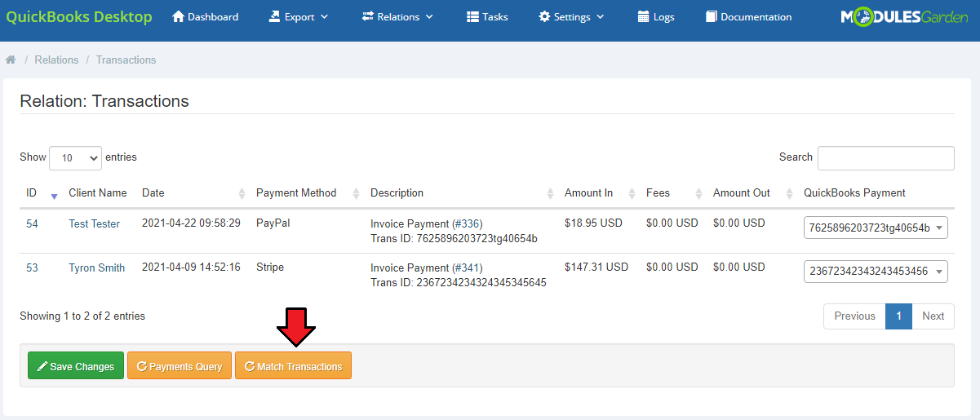Click $18.95 USD amount
The height and width of the screenshot is (420, 980).
pyautogui.click(x=592, y=223)
